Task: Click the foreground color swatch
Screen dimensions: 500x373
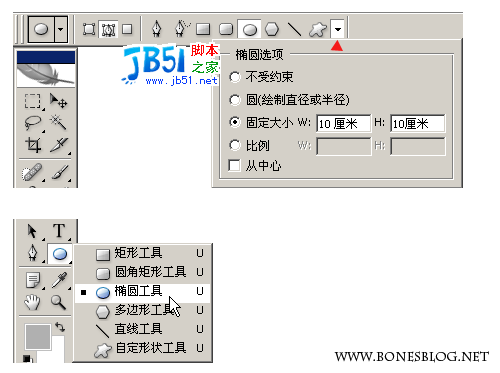Action: [38, 337]
